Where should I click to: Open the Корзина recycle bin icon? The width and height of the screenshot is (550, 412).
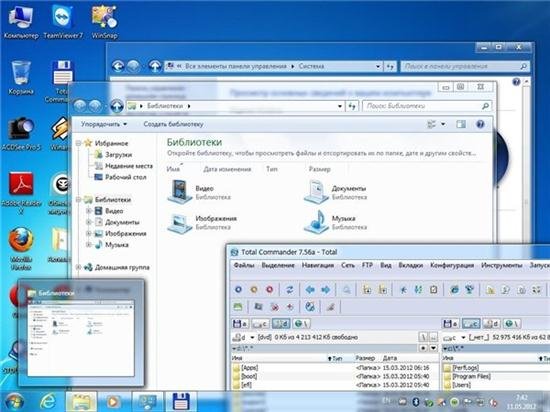coord(21,77)
